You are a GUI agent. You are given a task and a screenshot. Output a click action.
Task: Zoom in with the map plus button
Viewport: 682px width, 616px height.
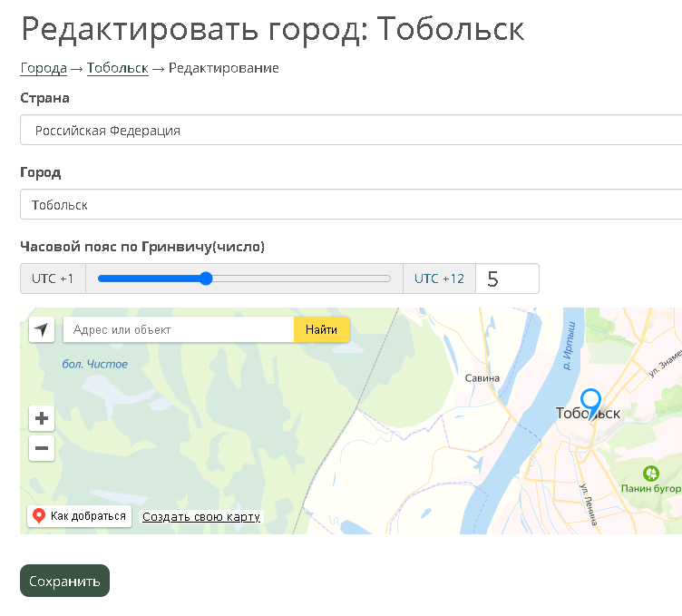click(x=42, y=418)
